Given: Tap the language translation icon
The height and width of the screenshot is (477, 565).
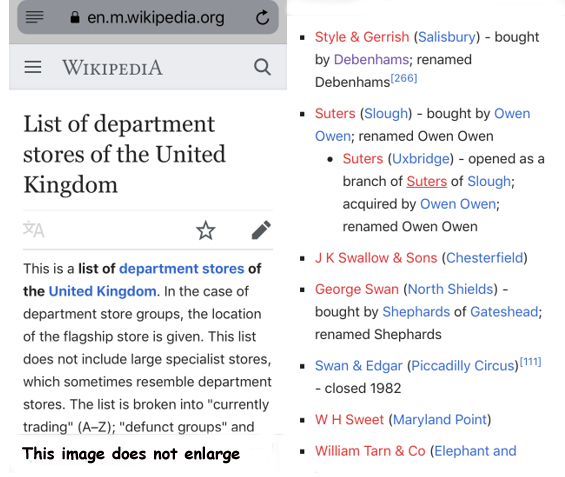Looking at the screenshot, I should tap(34, 229).
